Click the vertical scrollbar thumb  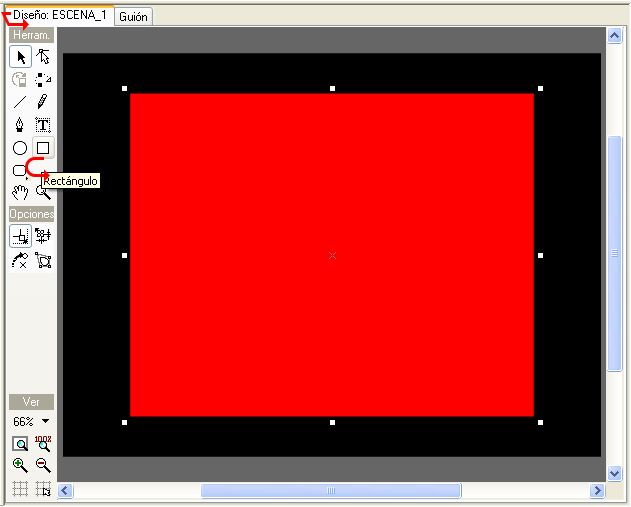click(615, 254)
